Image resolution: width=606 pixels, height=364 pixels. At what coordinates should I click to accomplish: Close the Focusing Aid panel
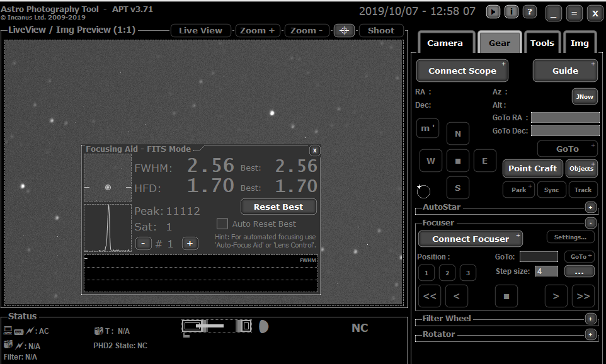(x=315, y=150)
